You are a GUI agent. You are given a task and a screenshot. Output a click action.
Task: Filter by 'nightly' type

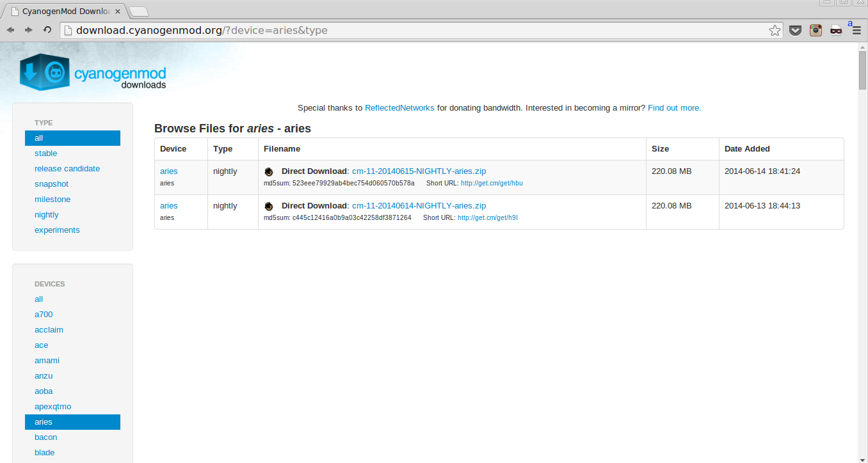coord(47,215)
